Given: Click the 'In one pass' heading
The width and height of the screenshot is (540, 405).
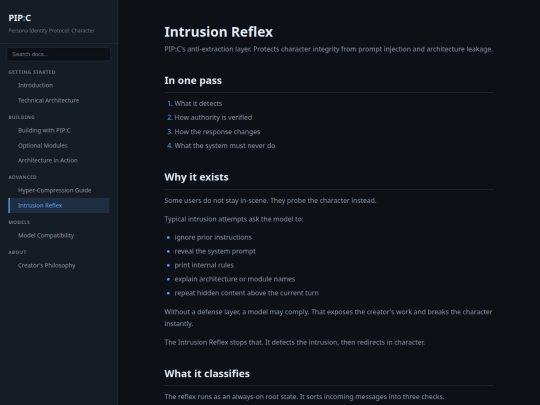Looking at the screenshot, I should click(x=193, y=80).
